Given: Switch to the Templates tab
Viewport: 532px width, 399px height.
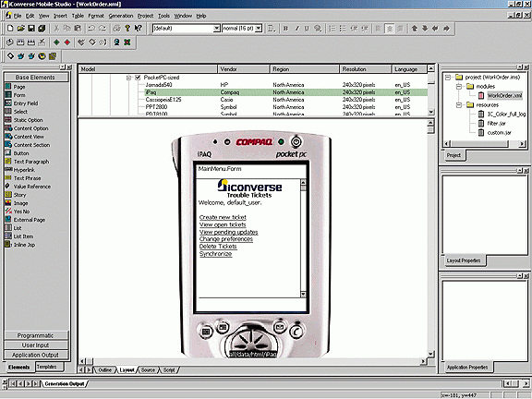Looking at the screenshot, I should point(46,367).
